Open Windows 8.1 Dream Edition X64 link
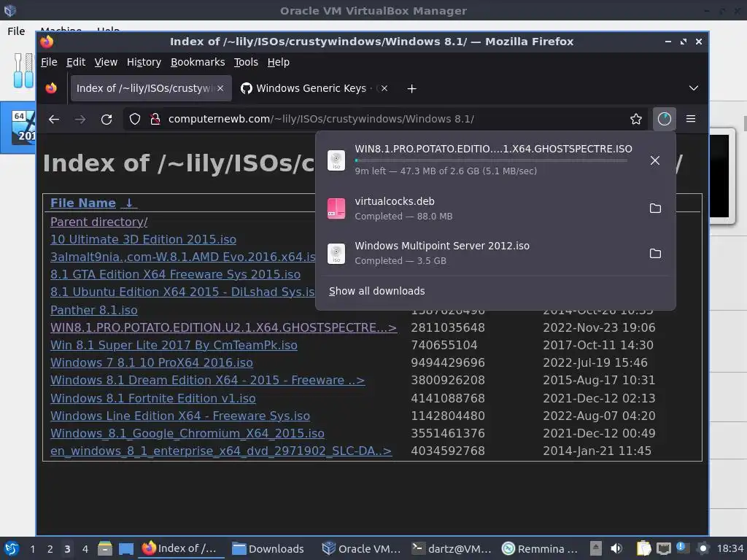747x560 pixels. tap(208, 381)
